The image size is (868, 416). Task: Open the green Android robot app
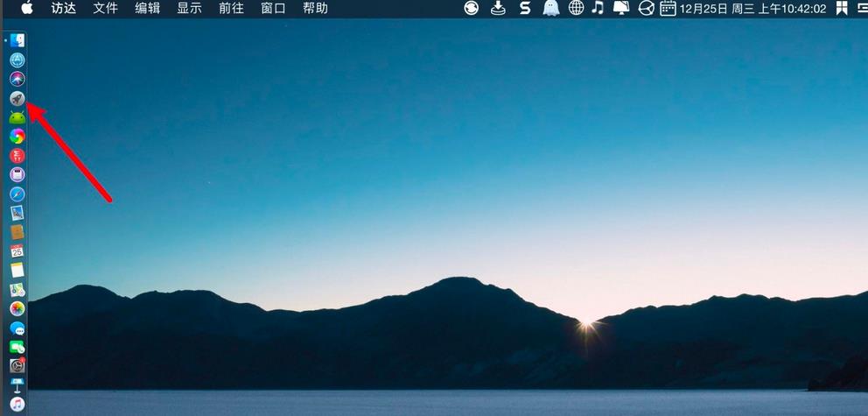click(17, 117)
